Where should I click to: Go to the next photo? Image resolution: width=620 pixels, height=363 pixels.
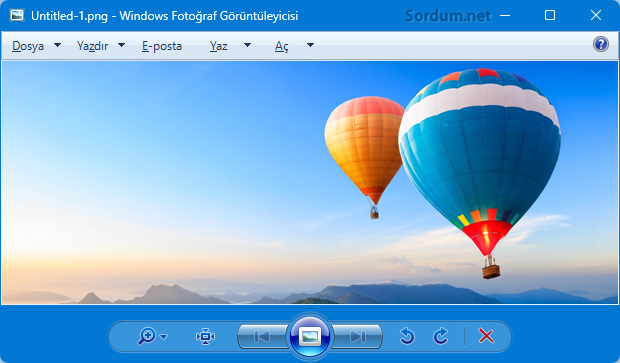357,337
